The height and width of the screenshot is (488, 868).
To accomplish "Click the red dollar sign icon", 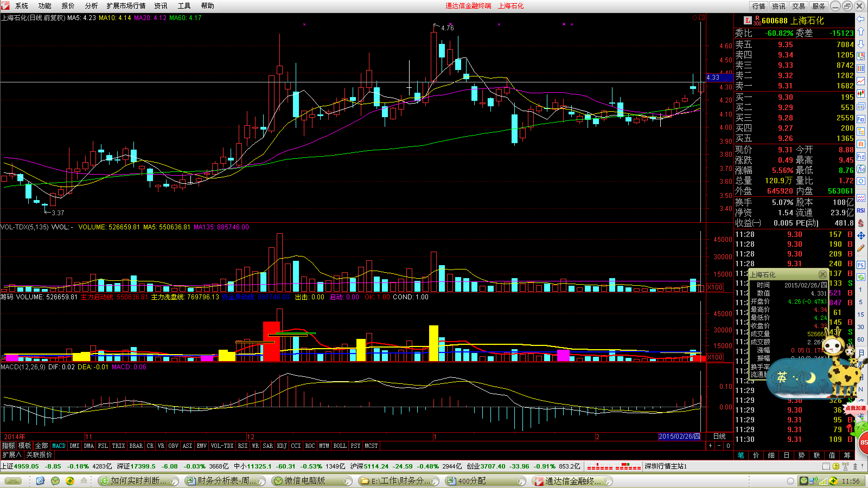I will 861,223.
